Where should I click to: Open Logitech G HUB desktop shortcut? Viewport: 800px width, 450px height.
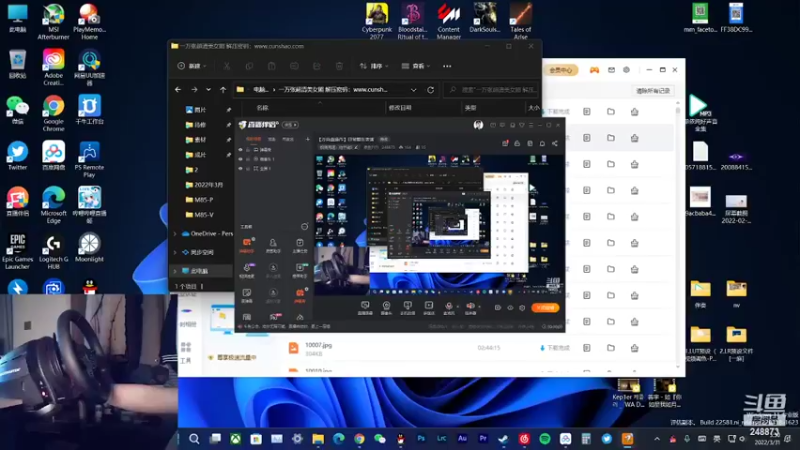53,251
